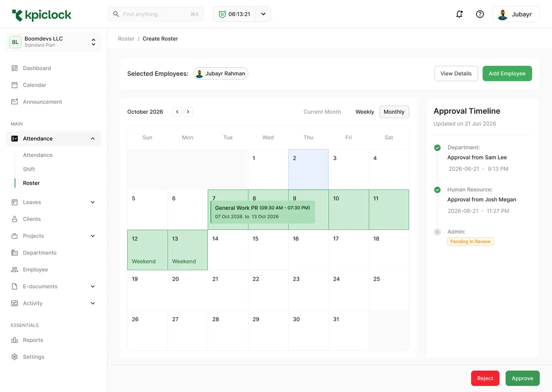
Task: Expand the Activity submenu chevron
Action: 93,303
